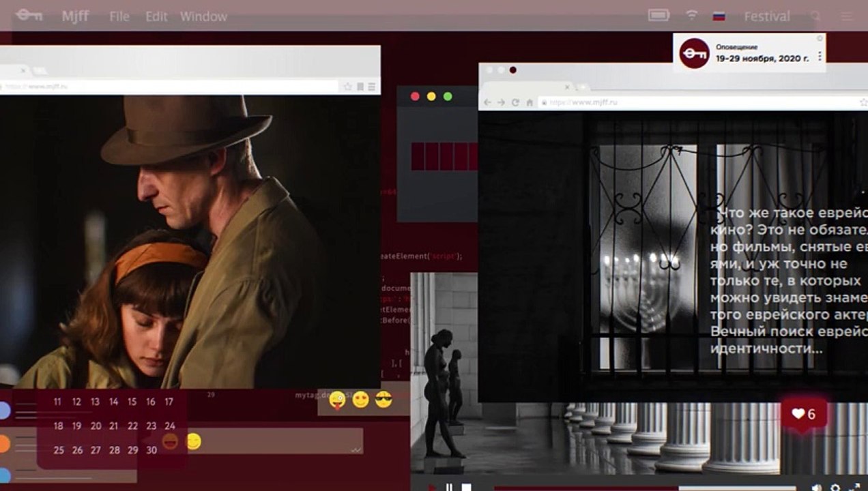Select date 28 in the calendar
Viewport: 868px width, 491px height.
[114, 450]
